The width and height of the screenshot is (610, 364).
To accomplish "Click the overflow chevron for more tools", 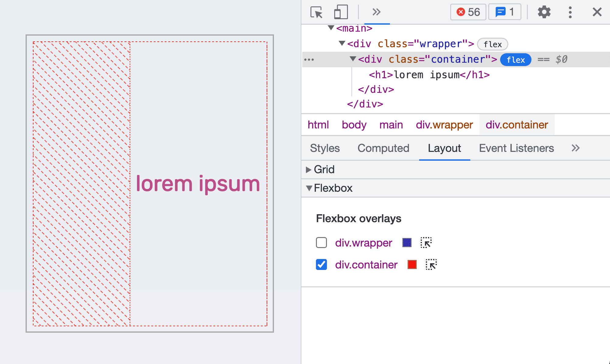I will click(x=376, y=11).
